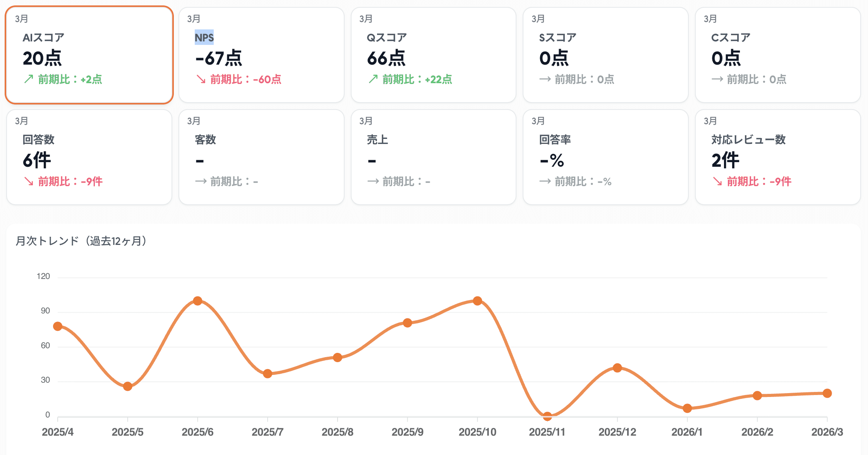
Task: Open the 回答数 6件 card
Action: 89,157
